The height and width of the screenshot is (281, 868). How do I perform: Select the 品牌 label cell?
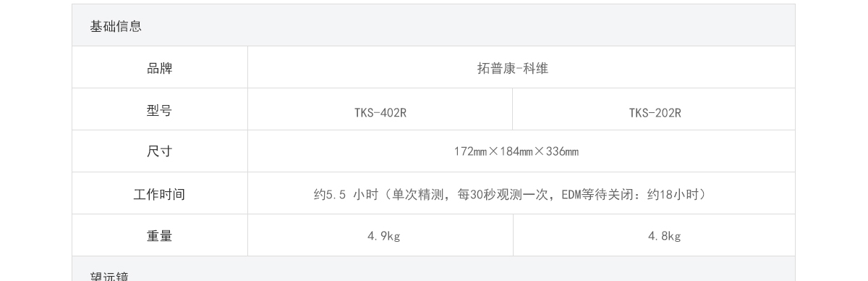point(160,67)
